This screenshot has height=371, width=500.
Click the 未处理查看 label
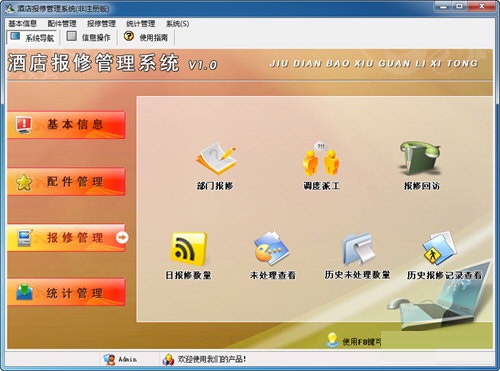(x=273, y=275)
